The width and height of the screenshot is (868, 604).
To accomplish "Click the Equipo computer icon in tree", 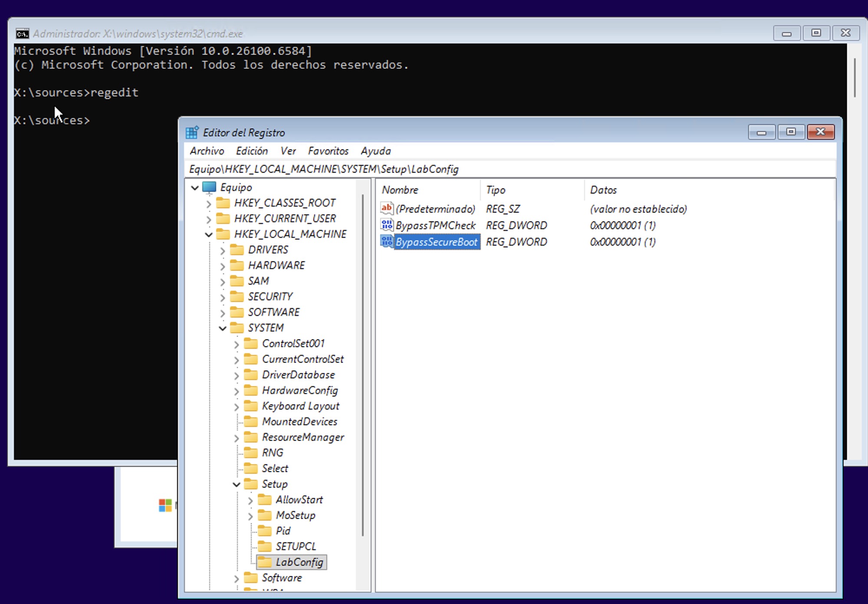I will pyautogui.click(x=209, y=187).
